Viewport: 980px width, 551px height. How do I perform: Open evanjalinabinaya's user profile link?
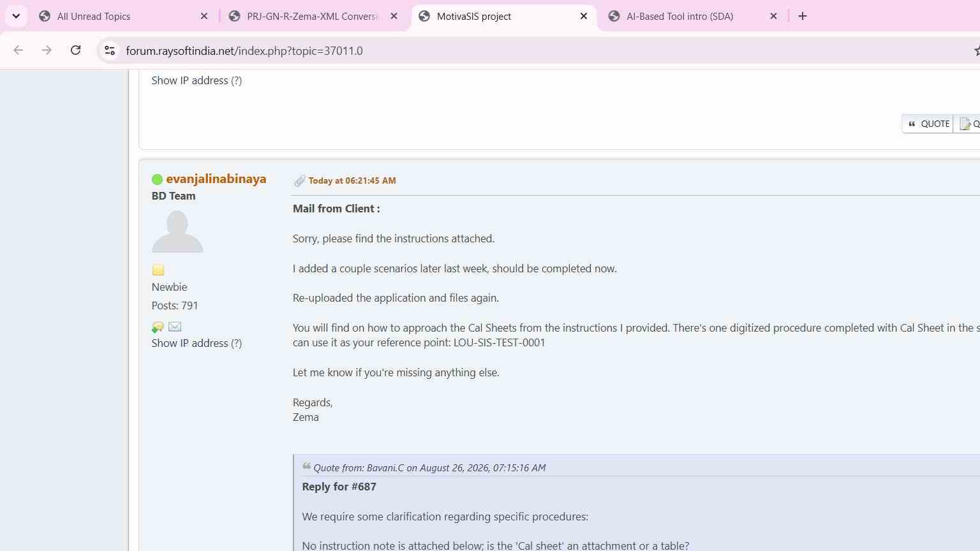pyautogui.click(x=216, y=179)
